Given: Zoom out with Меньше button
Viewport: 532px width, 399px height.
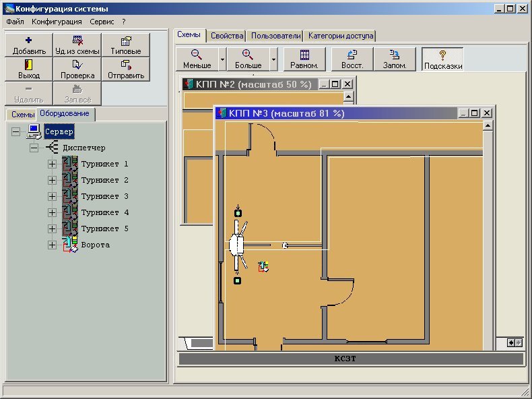Looking at the screenshot, I should pos(197,59).
